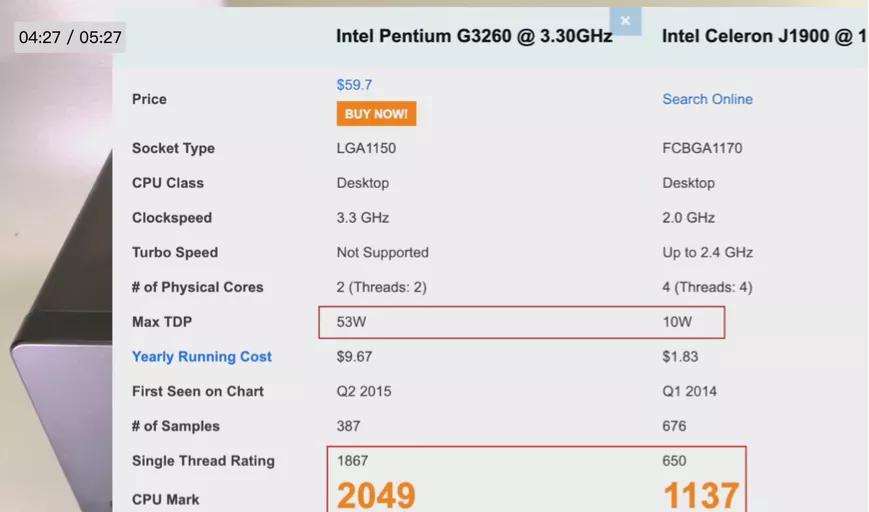869x512 pixels.
Task: Select the Intel Celeron J1900 column heading
Action: (762, 37)
